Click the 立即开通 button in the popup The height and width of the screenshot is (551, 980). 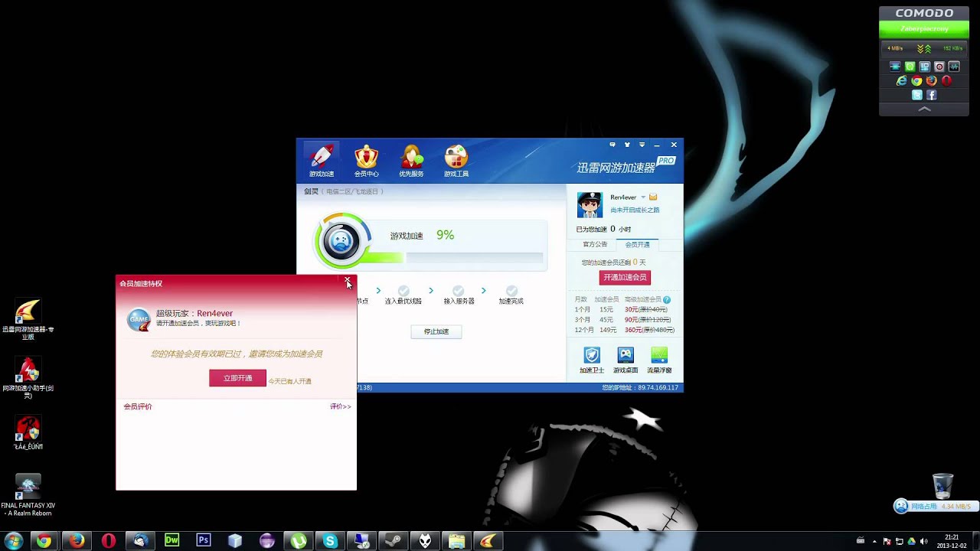237,378
